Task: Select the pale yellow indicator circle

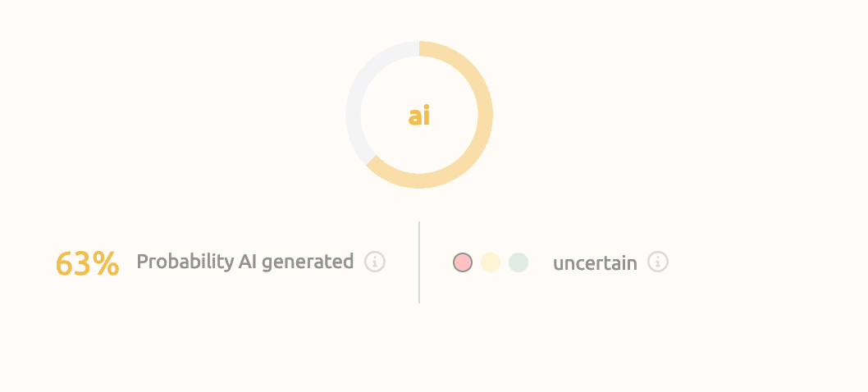Action: 491,262
